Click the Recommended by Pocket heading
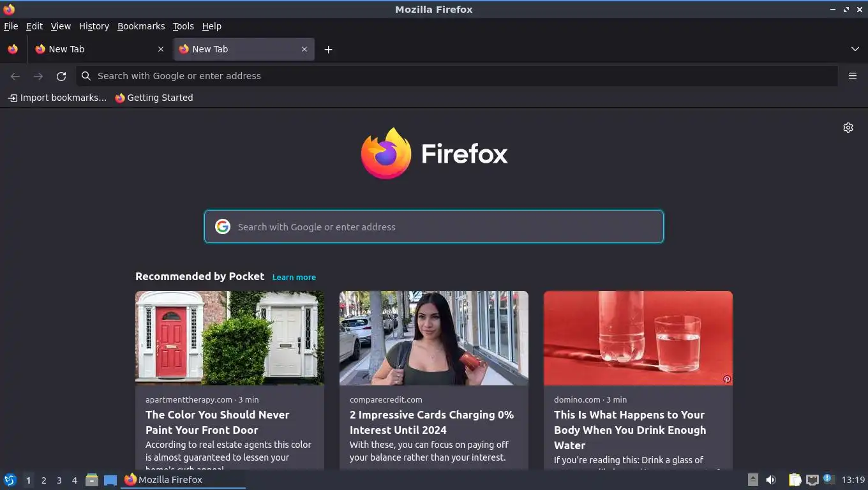 click(200, 276)
